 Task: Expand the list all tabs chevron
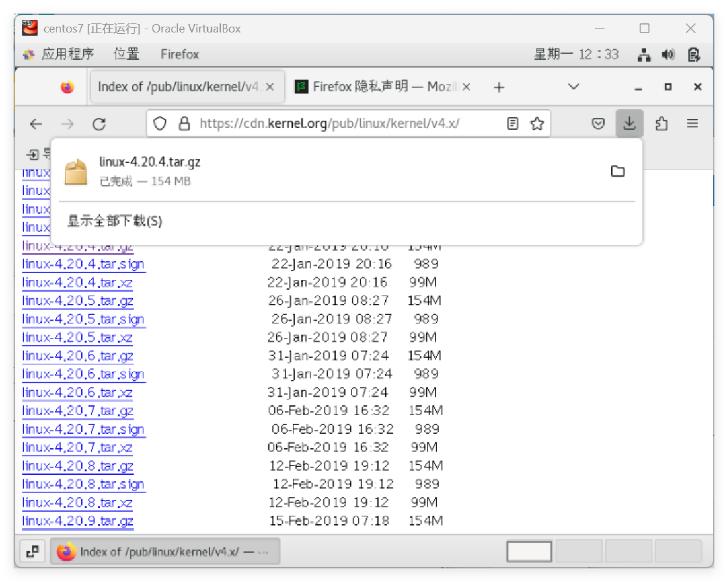(x=573, y=86)
